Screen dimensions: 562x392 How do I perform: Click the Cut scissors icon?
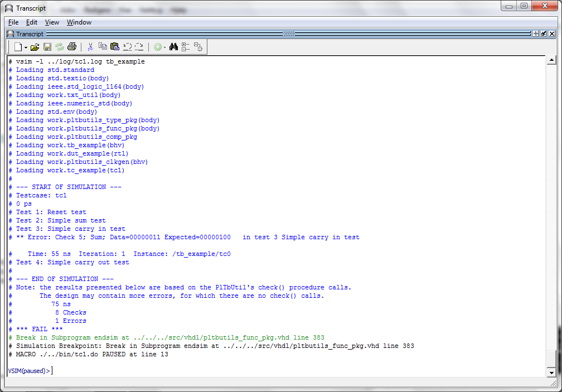click(90, 47)
